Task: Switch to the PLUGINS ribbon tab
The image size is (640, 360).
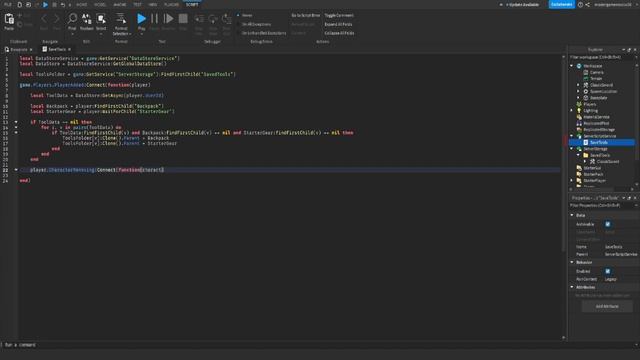Action: click(171, 4)
